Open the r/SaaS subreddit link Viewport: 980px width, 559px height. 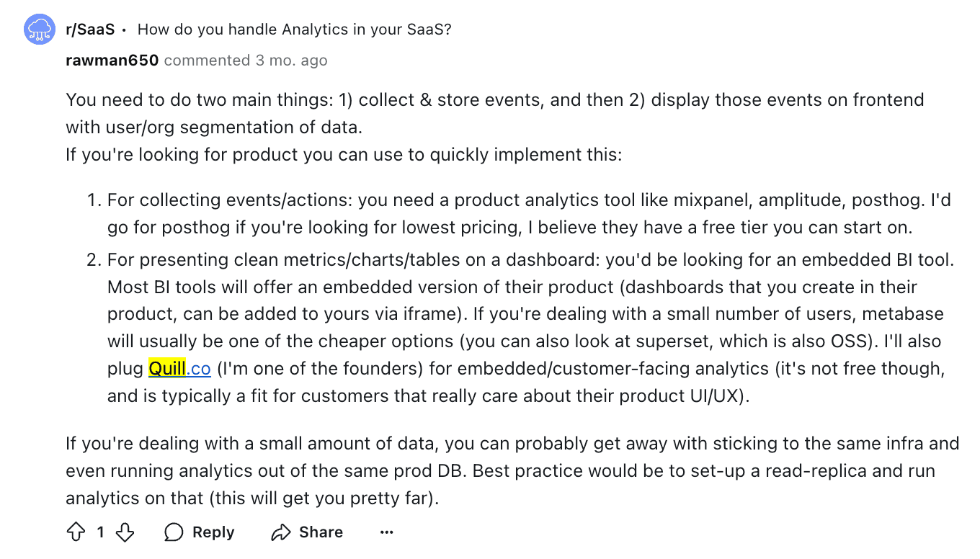coord(90,30)
